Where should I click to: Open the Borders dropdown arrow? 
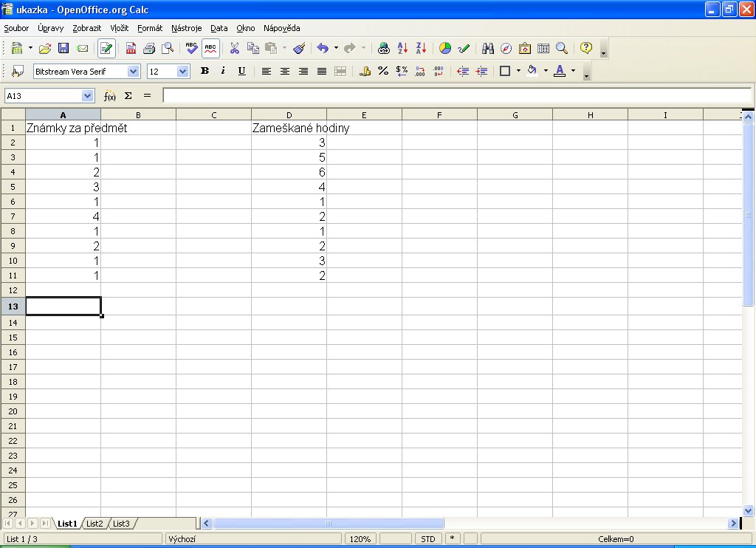[518, 71]
